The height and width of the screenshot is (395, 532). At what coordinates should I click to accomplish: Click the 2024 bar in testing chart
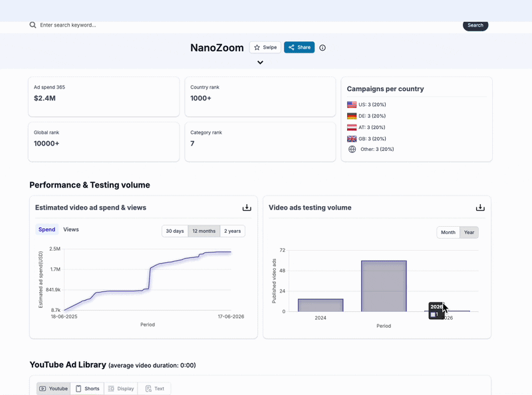(x=321, y=305)
